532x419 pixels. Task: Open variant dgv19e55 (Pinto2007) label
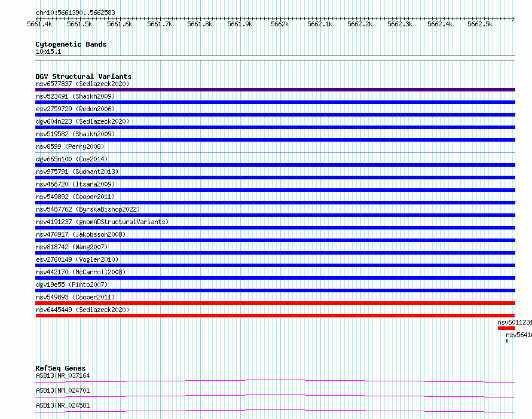pyautogui.click(x=72, y=285)
